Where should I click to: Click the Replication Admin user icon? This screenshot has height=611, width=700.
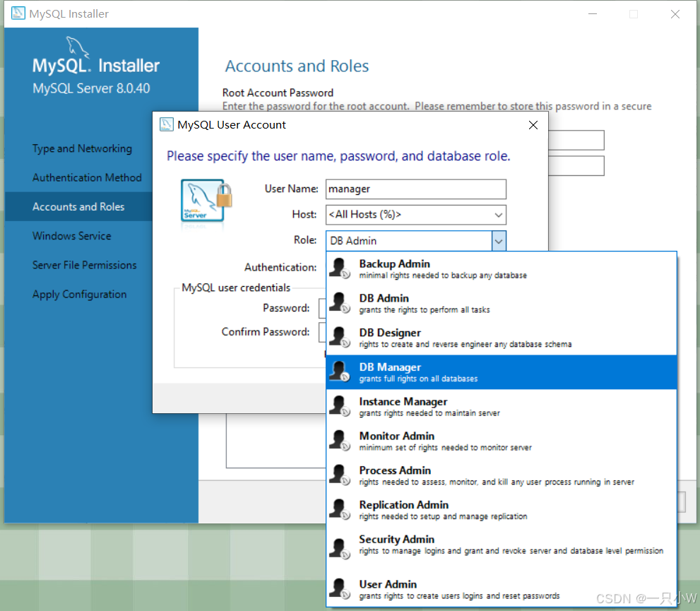click(x=340, y=509)
